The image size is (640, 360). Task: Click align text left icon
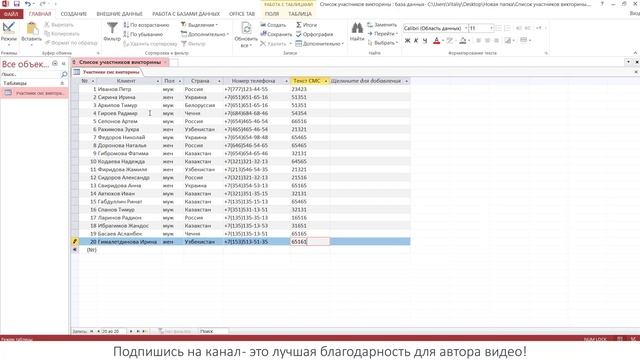point(478,40)
